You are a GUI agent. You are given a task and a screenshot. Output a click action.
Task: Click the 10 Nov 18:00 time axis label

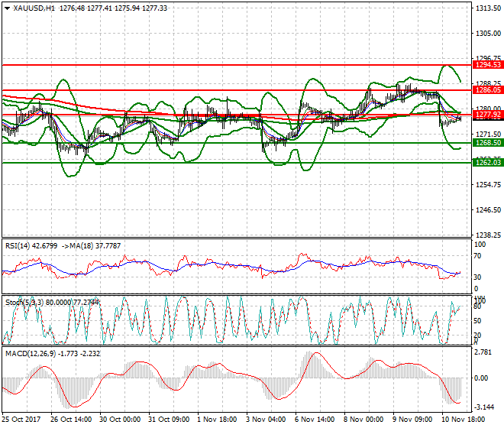(464, 420)
